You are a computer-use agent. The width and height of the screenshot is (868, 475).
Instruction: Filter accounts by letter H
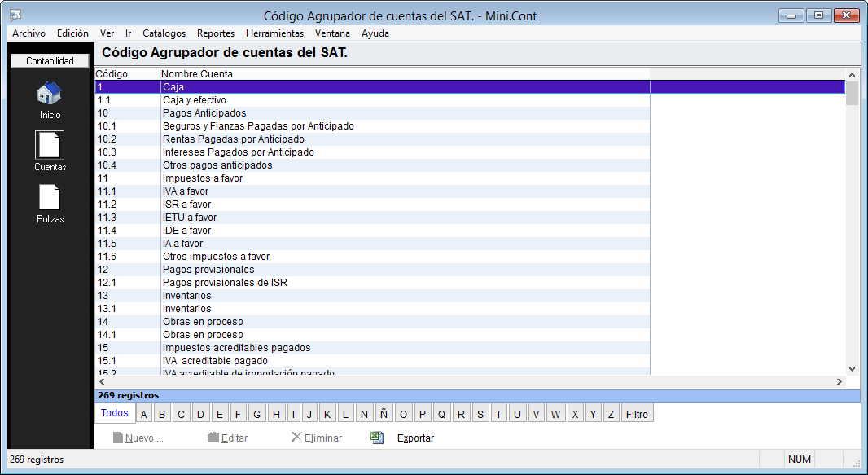point(276,414)
